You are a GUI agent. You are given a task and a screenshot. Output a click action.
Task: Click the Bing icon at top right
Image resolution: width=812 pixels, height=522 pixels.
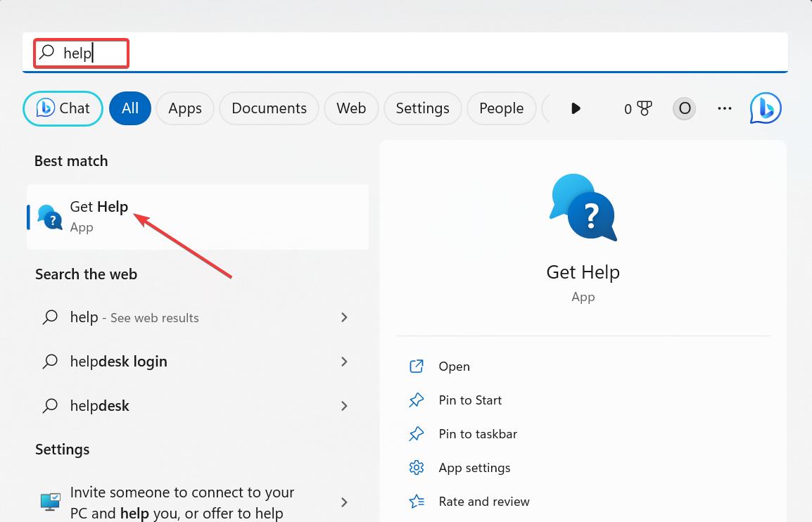[766, 108]
